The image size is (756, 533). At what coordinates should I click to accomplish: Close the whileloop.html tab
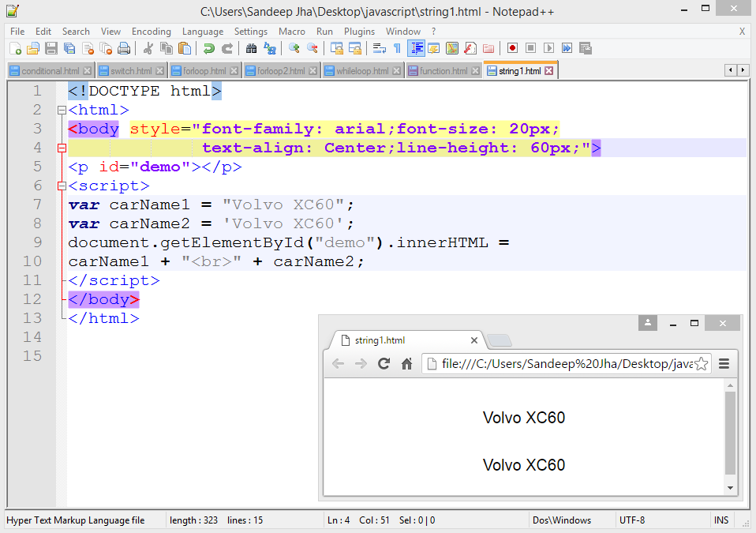pyautogui.click(x=396, y=69)
